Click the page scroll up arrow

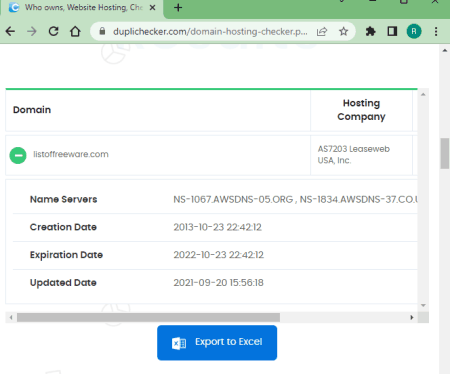(x=445, y=51)
